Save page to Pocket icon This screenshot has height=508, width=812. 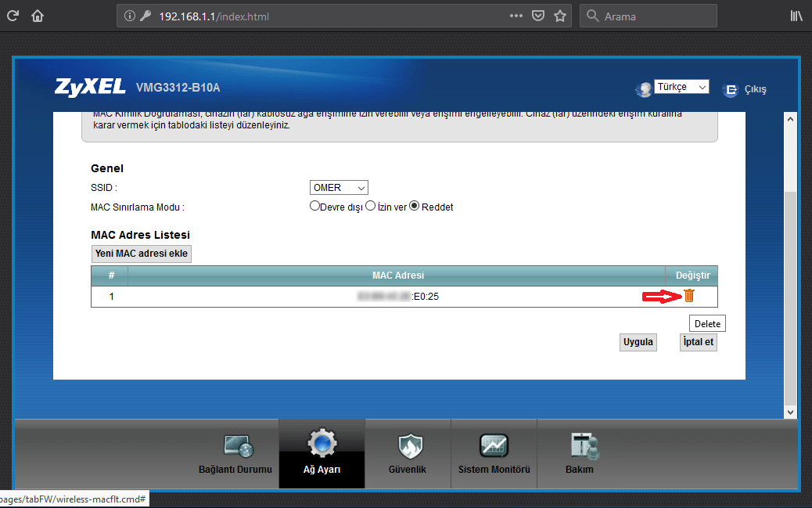coord(538,16)
